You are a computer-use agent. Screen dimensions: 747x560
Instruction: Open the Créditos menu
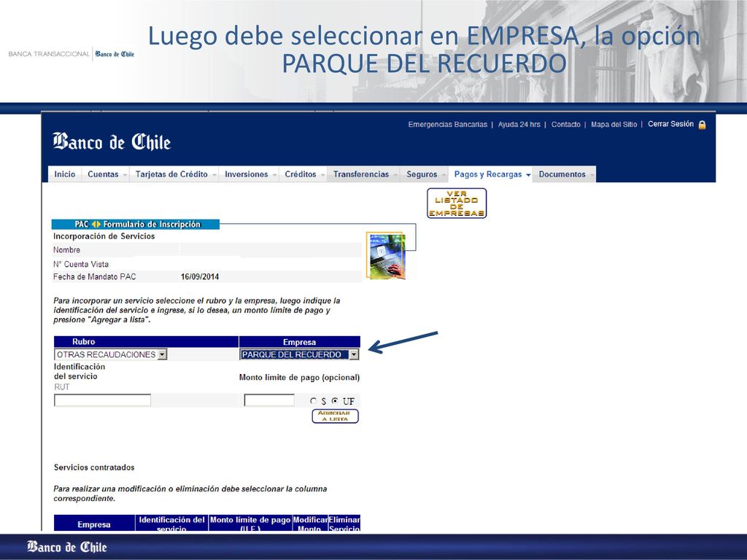303,174
